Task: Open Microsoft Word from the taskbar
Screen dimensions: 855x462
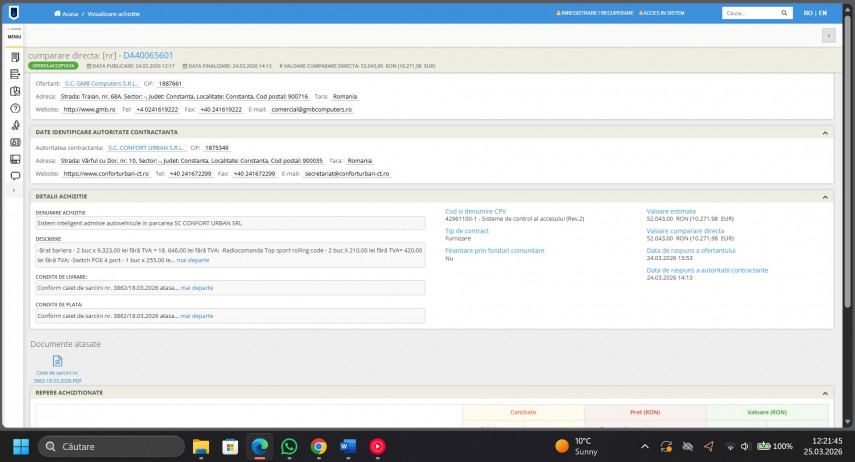Action: coord(348,446)
